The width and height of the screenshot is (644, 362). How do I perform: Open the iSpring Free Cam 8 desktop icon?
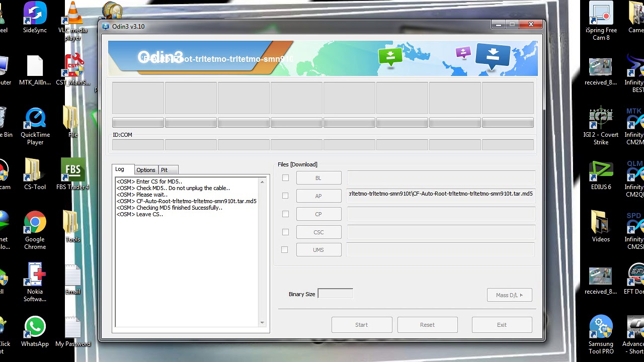(x=601, y=21)
